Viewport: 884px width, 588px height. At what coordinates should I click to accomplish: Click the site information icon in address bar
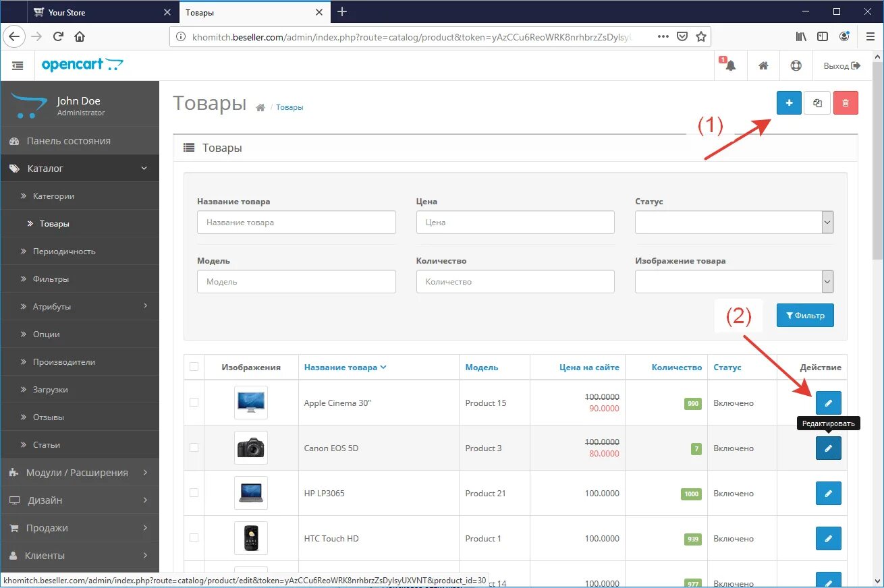pos(180,37)
